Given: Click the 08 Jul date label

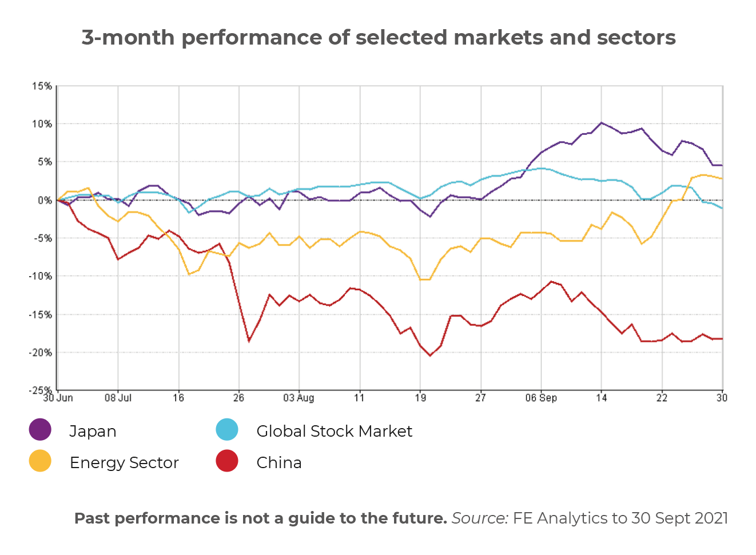Looking at the screenshot, I should pos(118,398).
